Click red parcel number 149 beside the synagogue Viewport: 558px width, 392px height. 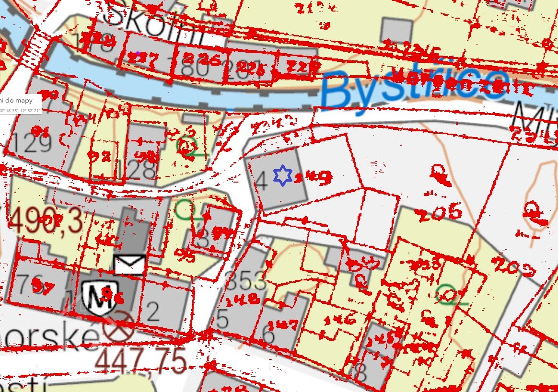314,178
